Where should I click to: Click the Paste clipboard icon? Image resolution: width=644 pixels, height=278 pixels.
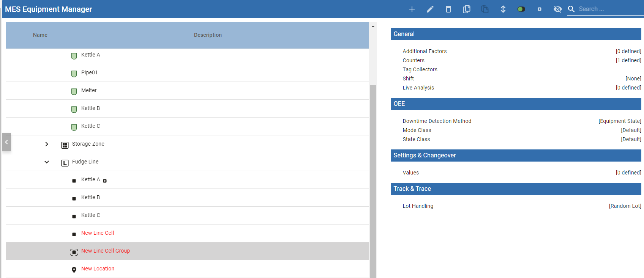tap(485, 9)
